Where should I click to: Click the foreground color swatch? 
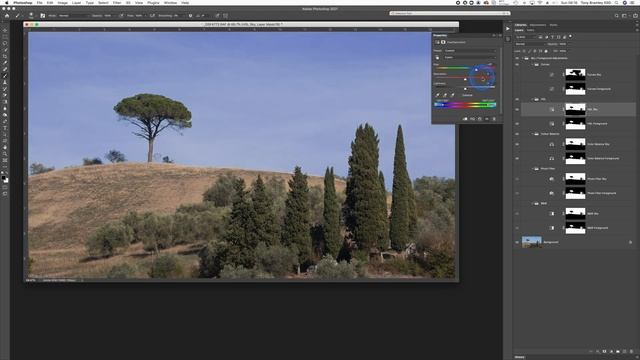click(x=4, y=178)
